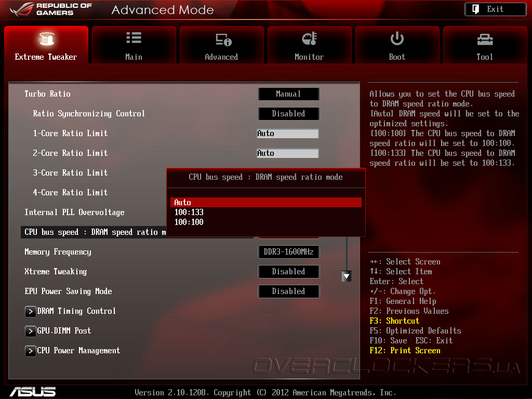Open the Turbo Ratio Manual dropdown

(288, 94)
